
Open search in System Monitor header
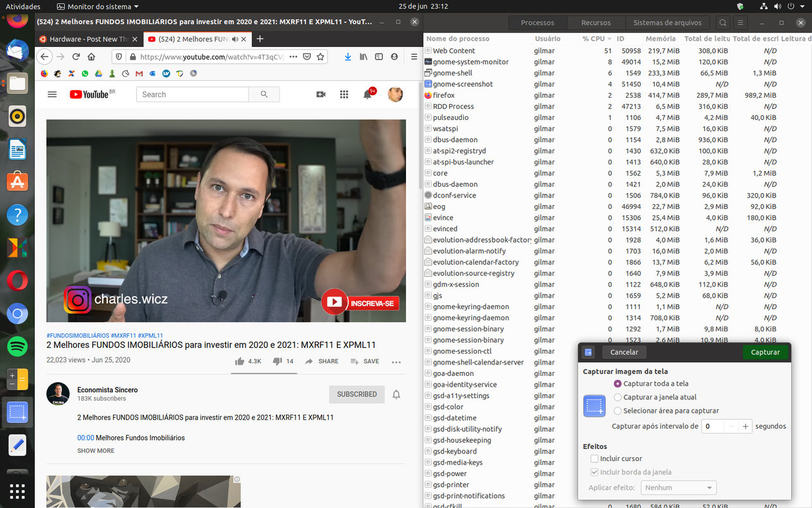(x=723, y=22)
